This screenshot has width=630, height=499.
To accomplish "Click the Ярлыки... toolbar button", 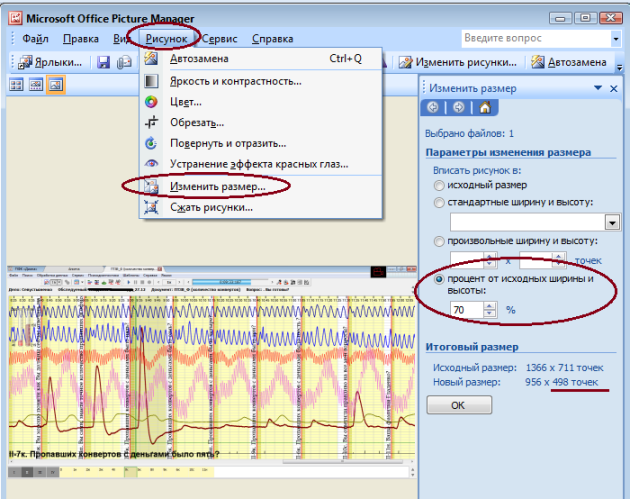I will pyautogui.click(x=50, y=62).
